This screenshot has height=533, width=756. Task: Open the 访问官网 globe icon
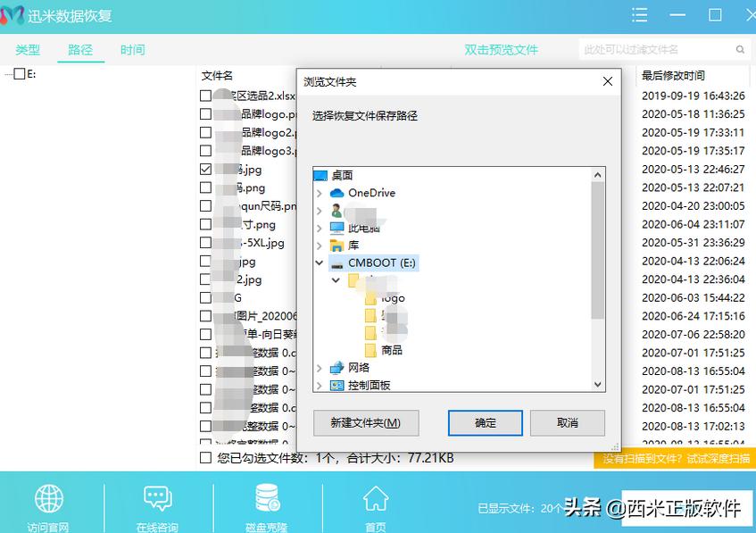(x=49, y=499)
